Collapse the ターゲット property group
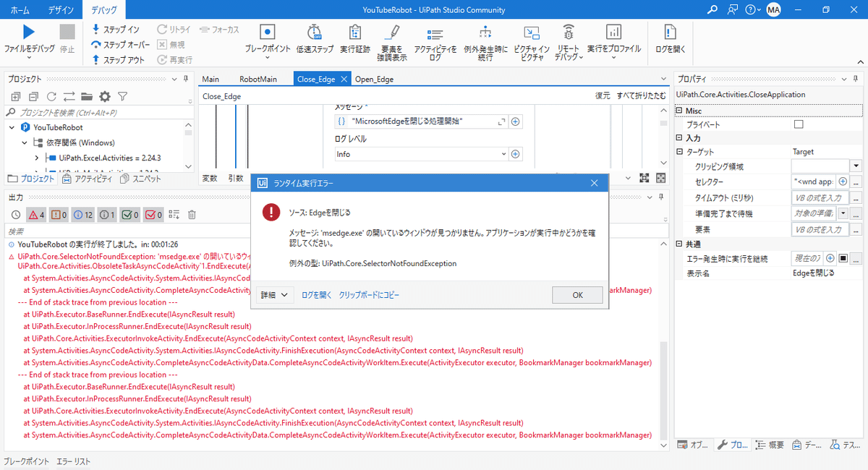 click(679, 152)
